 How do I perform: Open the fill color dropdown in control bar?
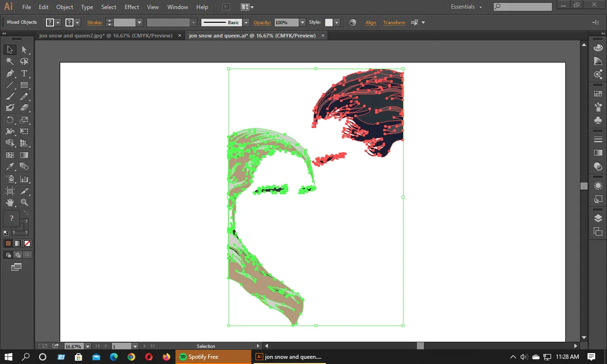[x=58, y=22]
